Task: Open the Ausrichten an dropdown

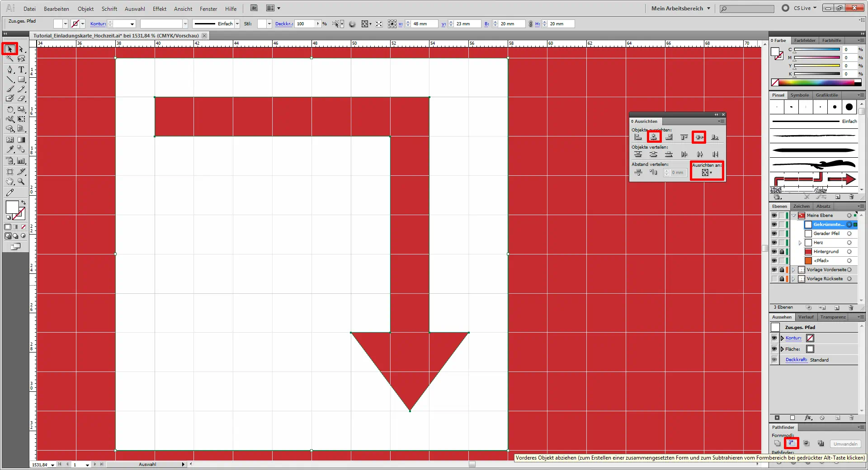Action: (x=707, y=173)
